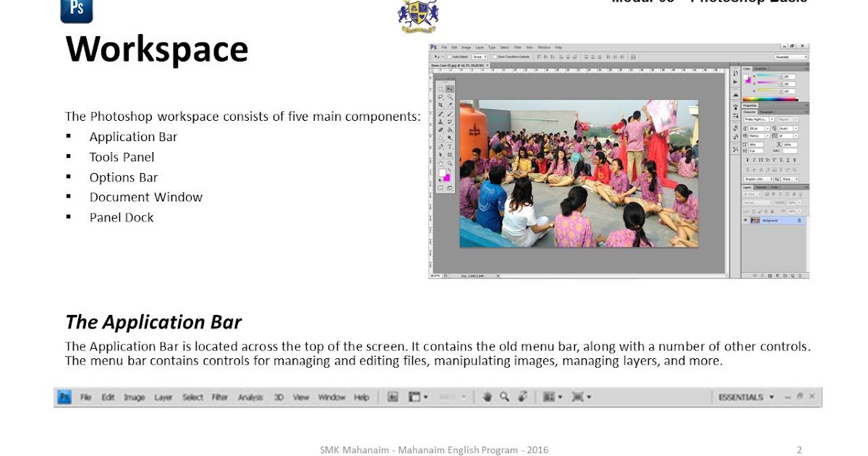Screen dimensions: 868x456
Task: Select the Crop tool
Action: [441, 105]
